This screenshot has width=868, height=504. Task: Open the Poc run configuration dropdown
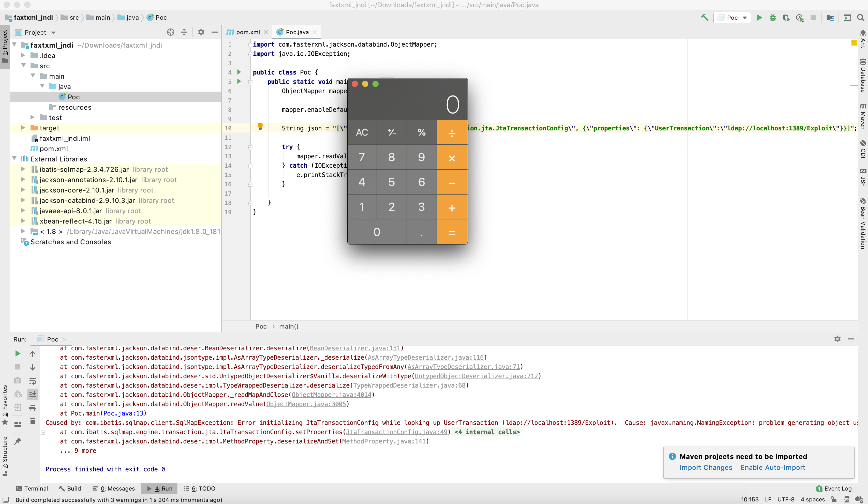coord(732,18)
